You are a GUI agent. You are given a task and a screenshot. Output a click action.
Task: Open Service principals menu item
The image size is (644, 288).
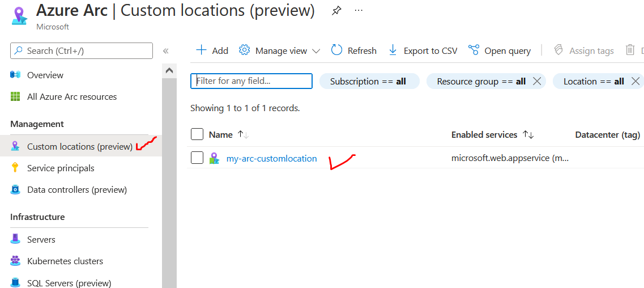[x=61, y=168]
